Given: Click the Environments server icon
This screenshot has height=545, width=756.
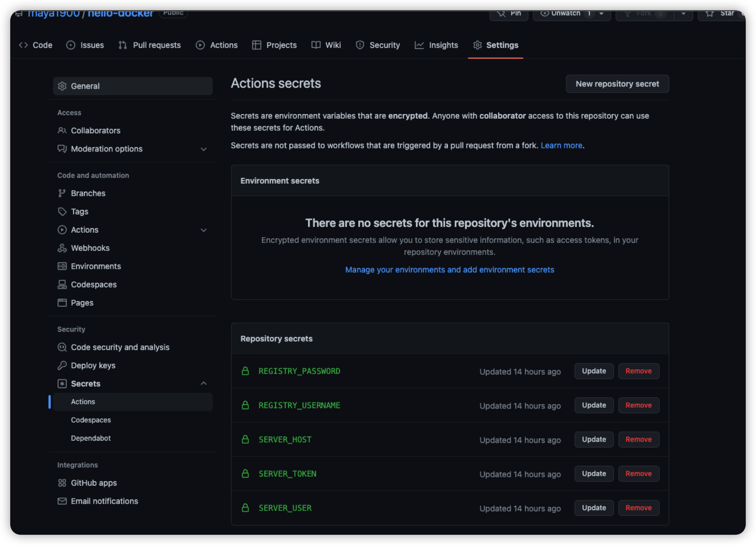Looking at the screenshot, I should [x=62, y=266].
